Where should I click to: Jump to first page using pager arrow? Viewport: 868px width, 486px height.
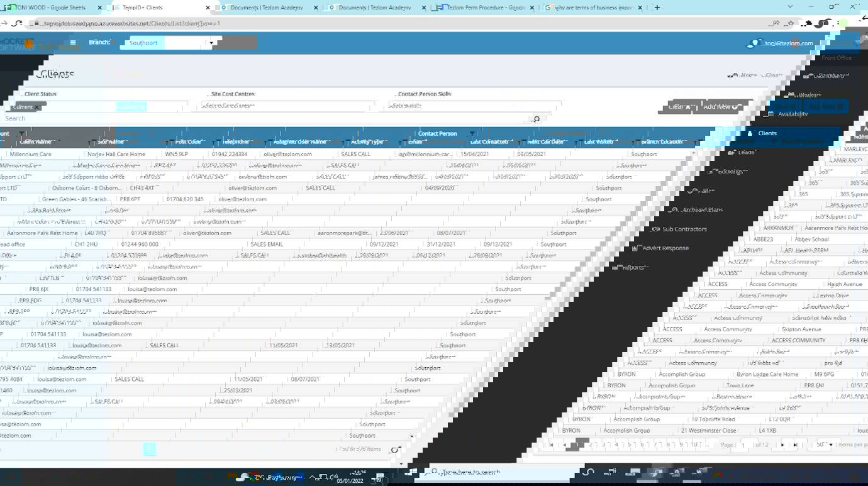[552, 445]
